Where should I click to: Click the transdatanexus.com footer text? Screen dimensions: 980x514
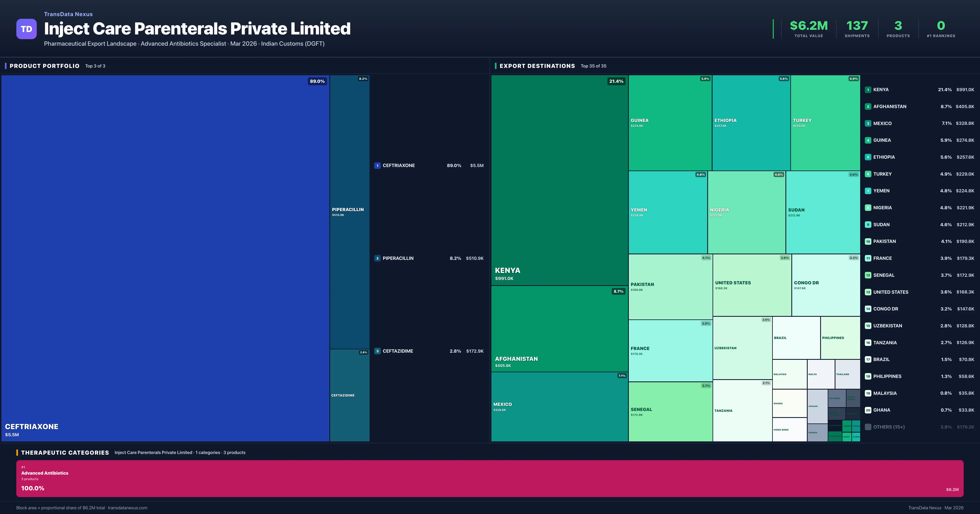[x=127, y=507]
